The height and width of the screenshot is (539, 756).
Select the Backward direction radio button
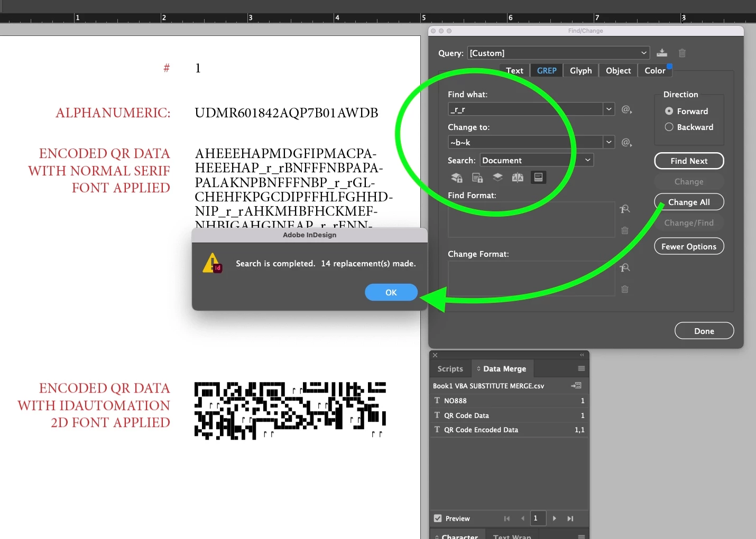point(669,127)
